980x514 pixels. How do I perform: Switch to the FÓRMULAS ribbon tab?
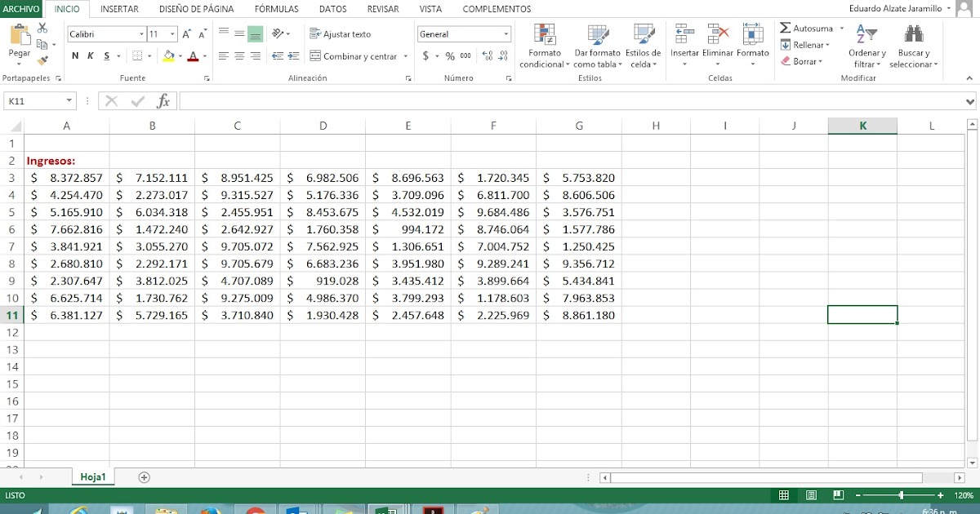click(x=276, y=9)
